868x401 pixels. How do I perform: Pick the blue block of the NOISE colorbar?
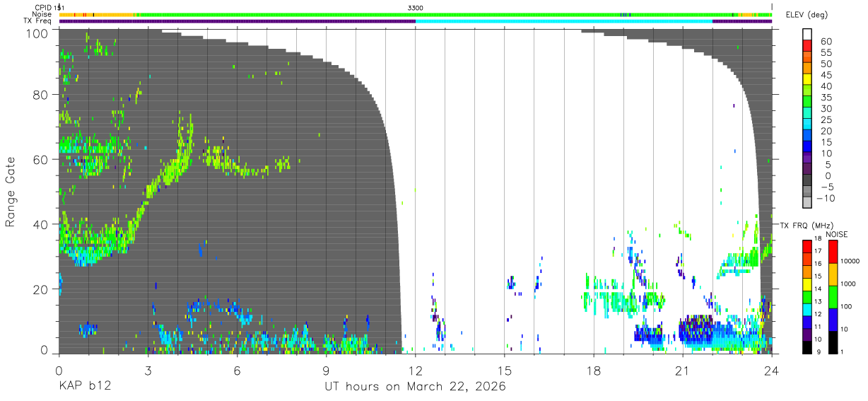[x=833, y=320]
